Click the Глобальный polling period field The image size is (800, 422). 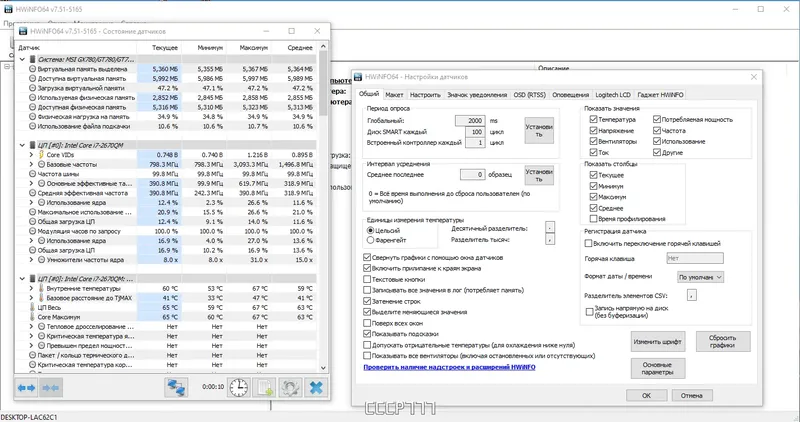(x=470, y=120)
